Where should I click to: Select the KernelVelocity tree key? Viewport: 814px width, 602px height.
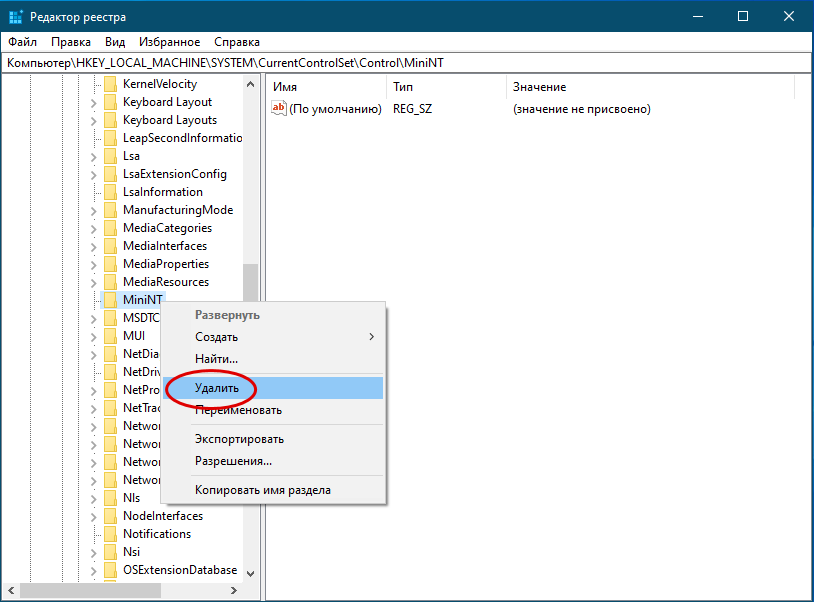coord(160,84)
